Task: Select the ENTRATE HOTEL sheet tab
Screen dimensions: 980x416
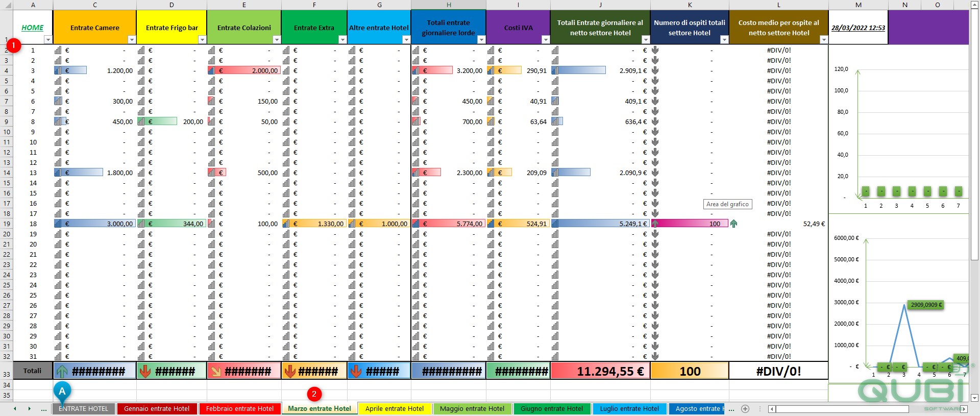Action: coord(83,409)
